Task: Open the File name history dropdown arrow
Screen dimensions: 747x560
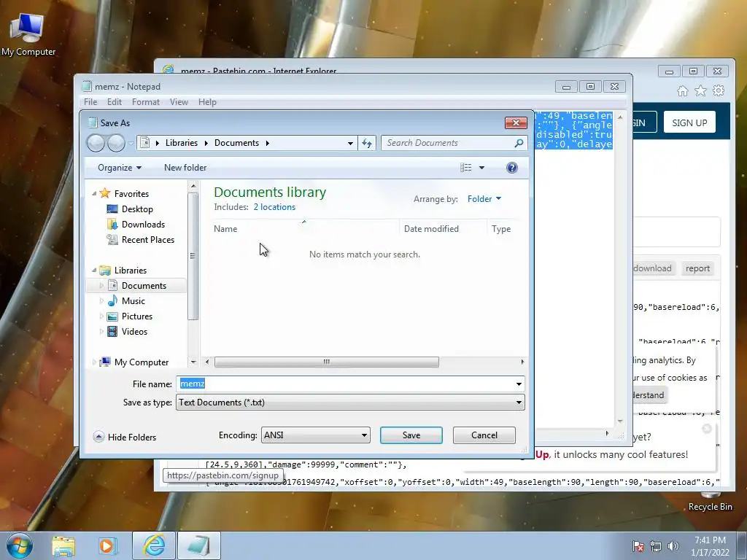Action: click(519, 384)
